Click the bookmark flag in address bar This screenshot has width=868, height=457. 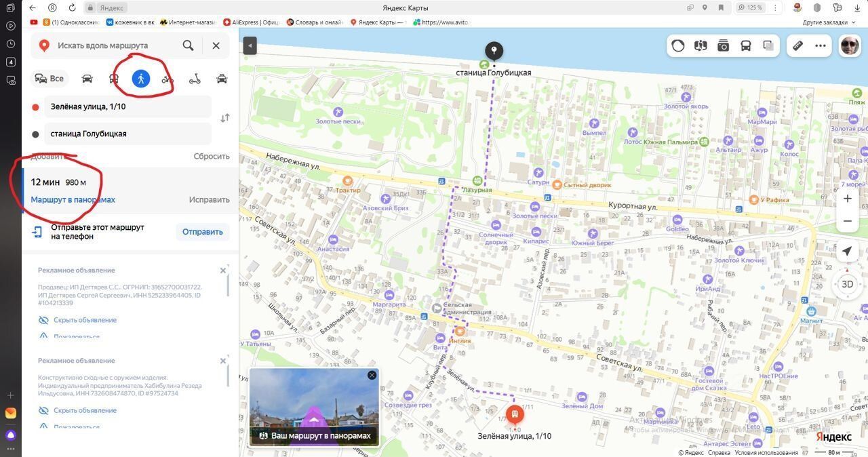click(720, 7)
